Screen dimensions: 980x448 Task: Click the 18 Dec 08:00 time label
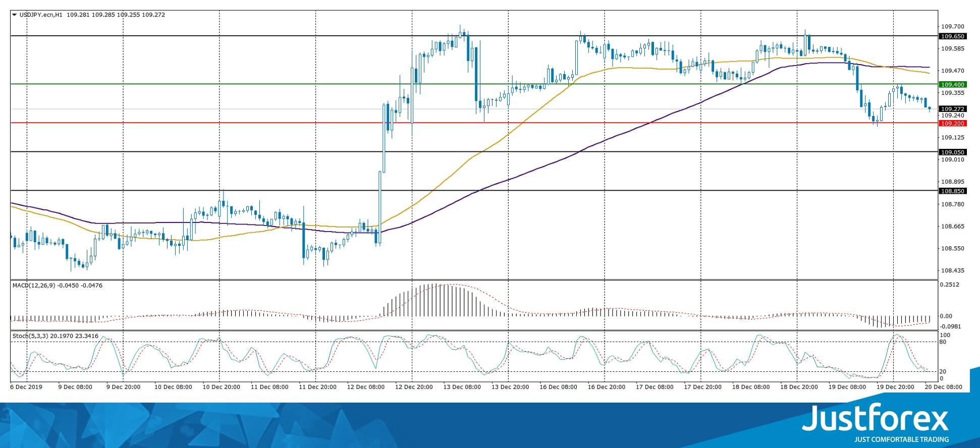click(750, 387)
